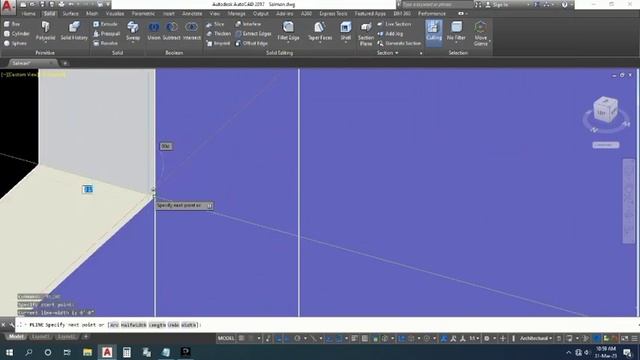Click the Solid History tool

pyautogui.click(x=74, y=31)
